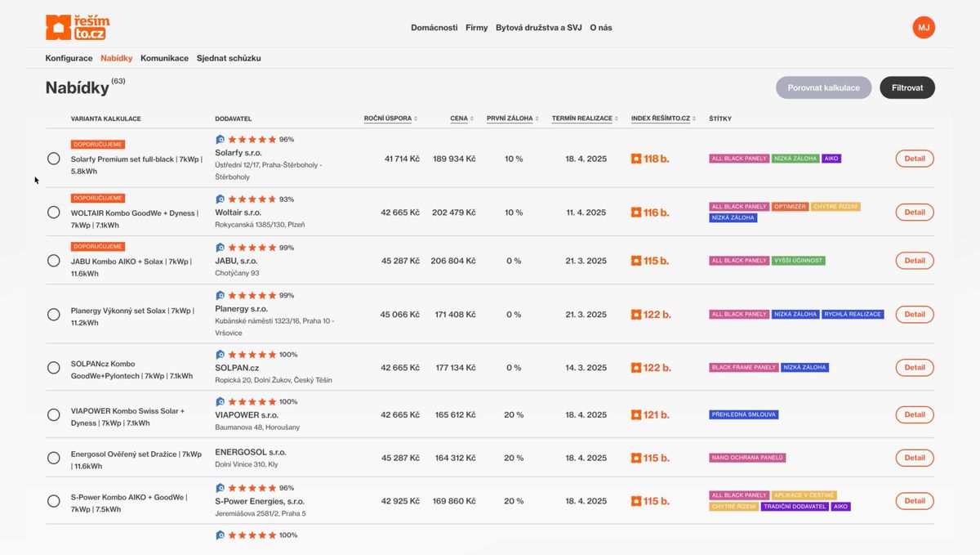Viewport: 980px width, 555px height.
Task: Click the RYCHLÁ REALIZACE tag
Action: [853, 314]
